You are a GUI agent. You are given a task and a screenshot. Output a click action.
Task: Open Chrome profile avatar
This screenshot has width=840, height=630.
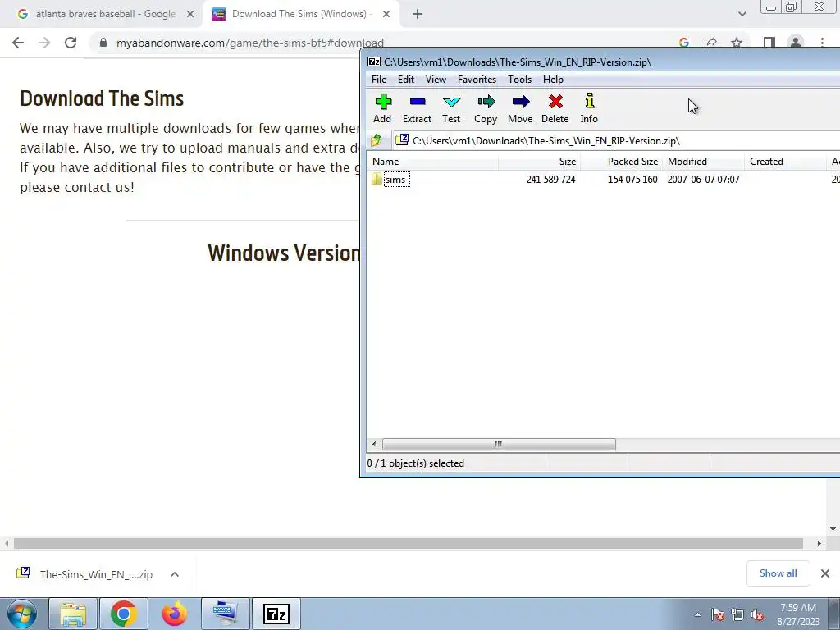[x=796, y=43]
